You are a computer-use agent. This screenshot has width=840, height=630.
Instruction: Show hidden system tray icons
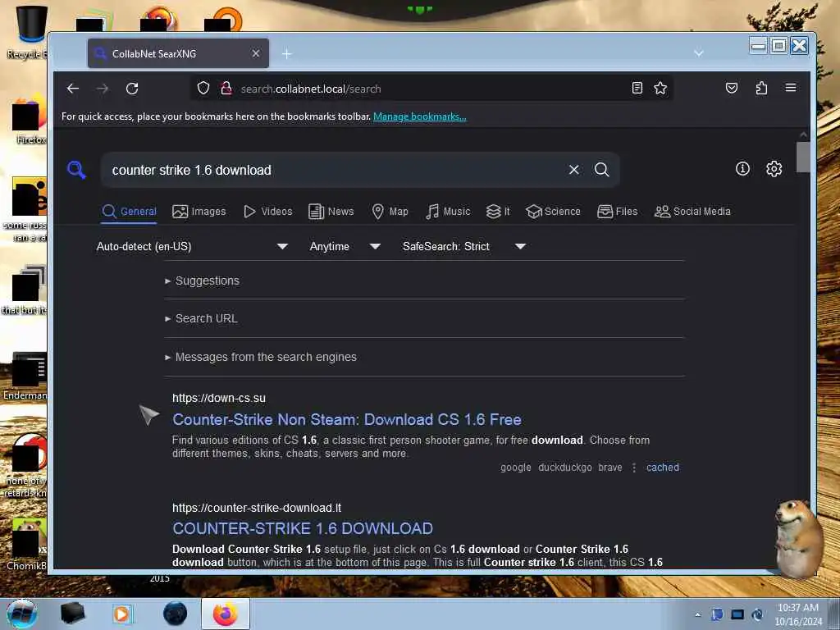coord(697,615)
